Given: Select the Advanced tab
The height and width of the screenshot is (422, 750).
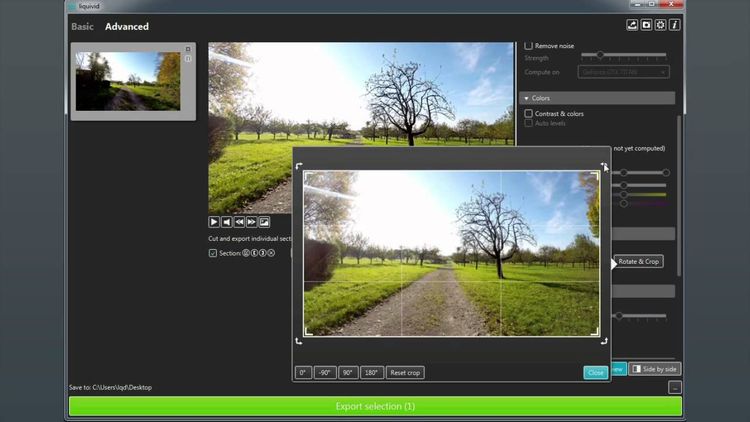Looking at the screenshot, I should click(127, 27).
